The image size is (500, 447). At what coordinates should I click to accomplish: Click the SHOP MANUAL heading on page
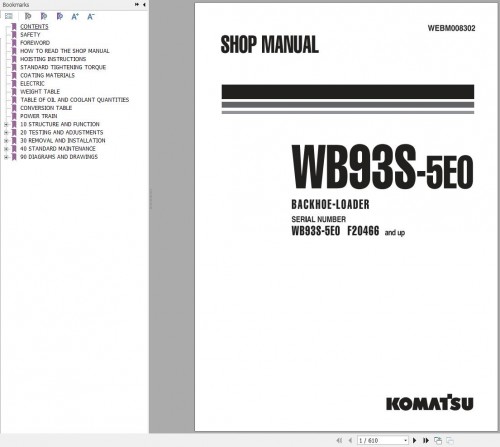270,44
